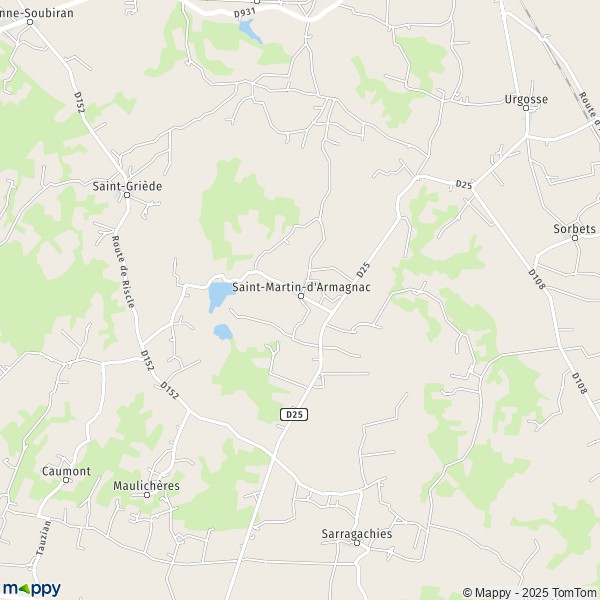The image size is (600, 600).
Task: Click the Sarragachies label text
Action: 357,533
